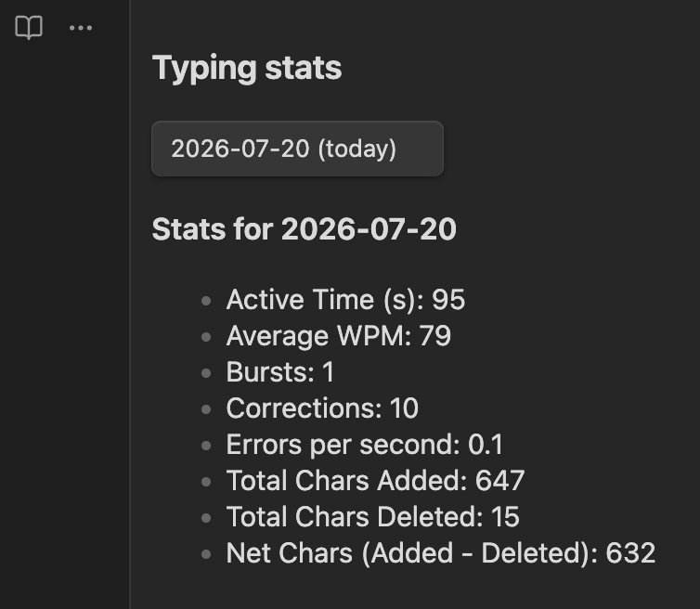Click the Total Chars Deleted: 15 entry
This screenshot has width=700, height=609.
373,517
